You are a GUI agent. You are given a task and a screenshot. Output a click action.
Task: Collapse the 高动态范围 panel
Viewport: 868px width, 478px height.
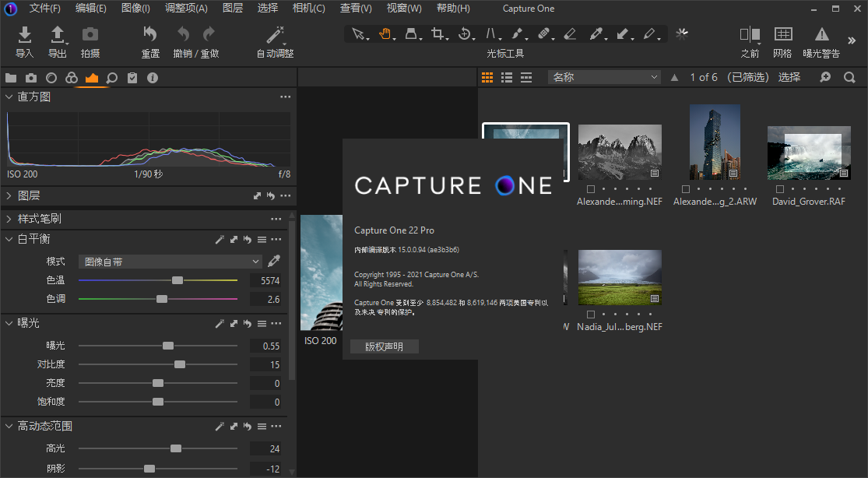pyautogui.click(x=9, y=426)
